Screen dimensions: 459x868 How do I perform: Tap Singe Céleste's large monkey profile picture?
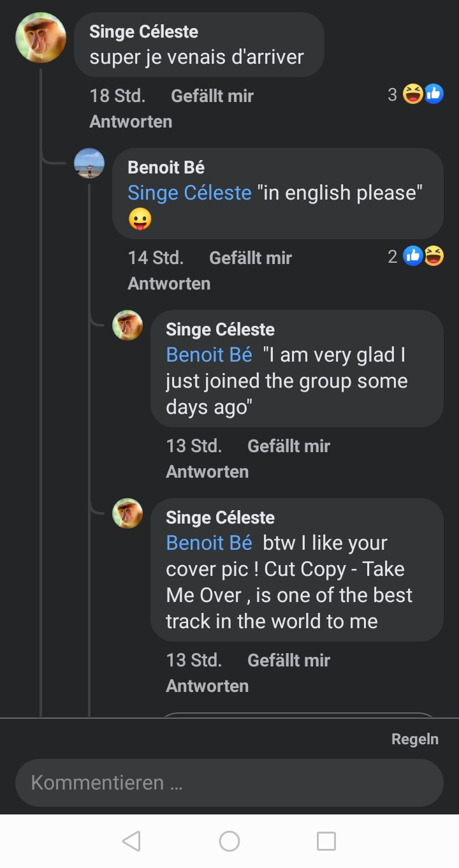tap(41, 38)
